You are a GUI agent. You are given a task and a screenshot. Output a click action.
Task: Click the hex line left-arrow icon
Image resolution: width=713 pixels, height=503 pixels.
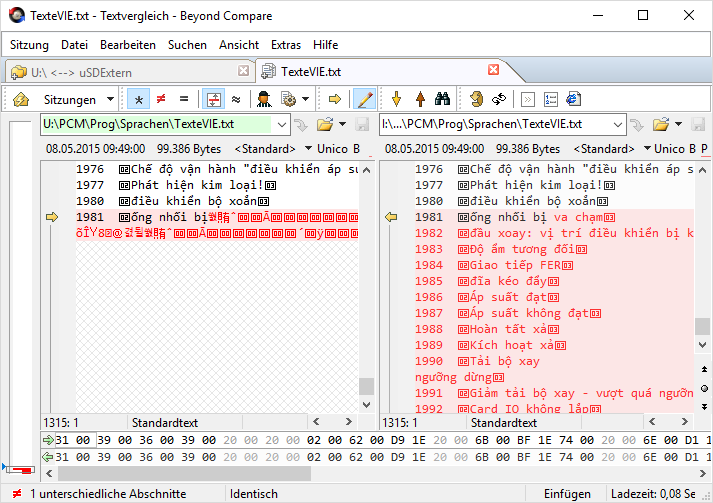coord(48,457)
